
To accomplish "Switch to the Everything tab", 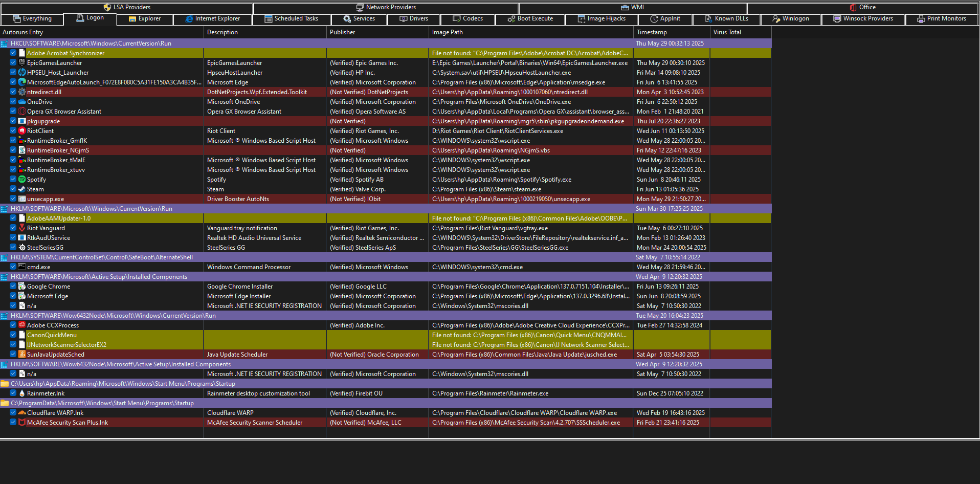I will [x=32, y=19].
